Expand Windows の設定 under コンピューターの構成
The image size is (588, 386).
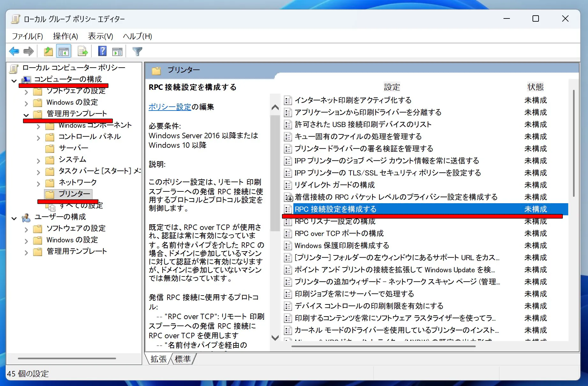(x=26, y=104)
